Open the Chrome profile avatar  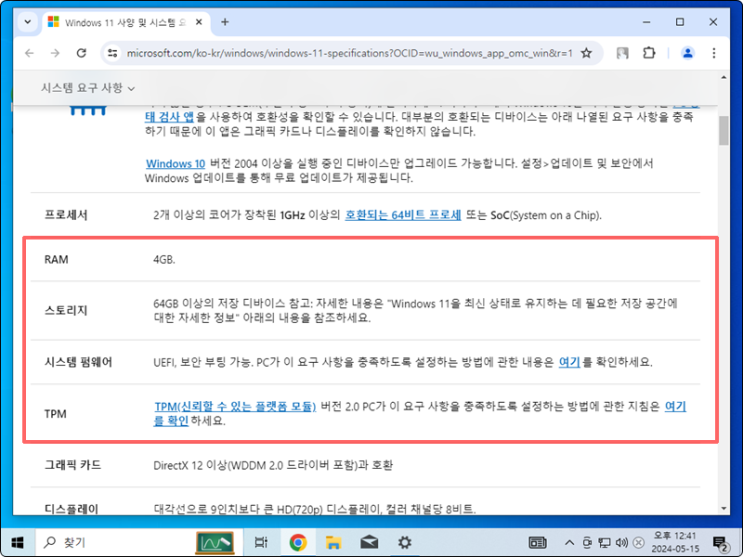click(688, 53)
